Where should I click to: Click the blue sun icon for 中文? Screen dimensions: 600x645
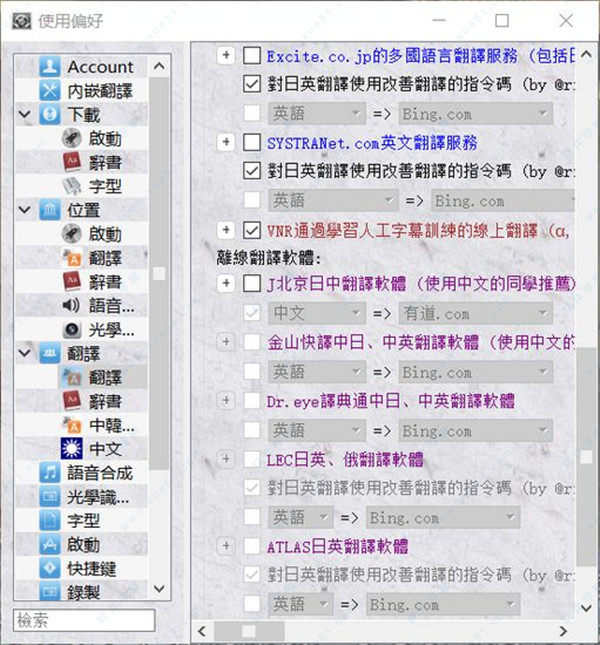[x=72, y=448]
